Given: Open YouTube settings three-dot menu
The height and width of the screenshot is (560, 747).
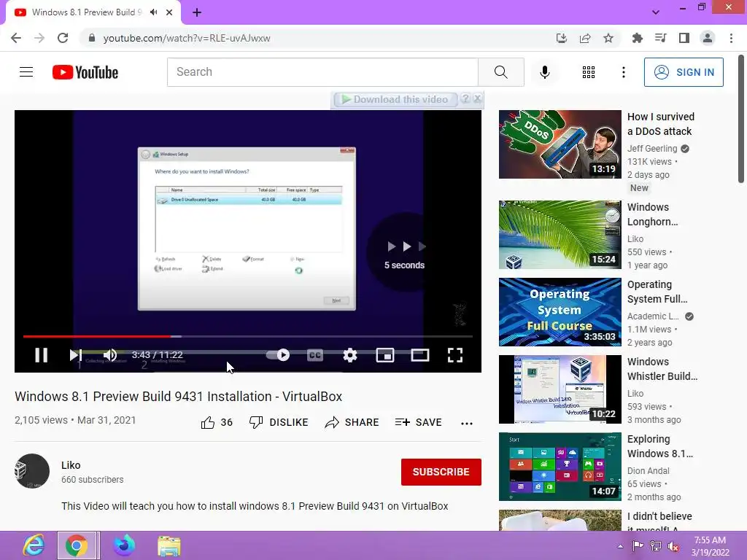Looking at the screenshot, I should (x=624, y=72).
